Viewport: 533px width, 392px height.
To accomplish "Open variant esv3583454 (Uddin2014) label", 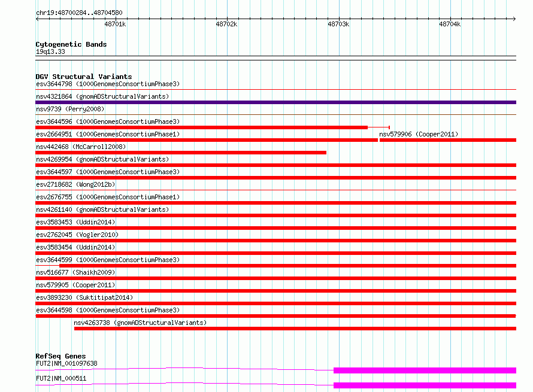I will (x=75, y=247).
